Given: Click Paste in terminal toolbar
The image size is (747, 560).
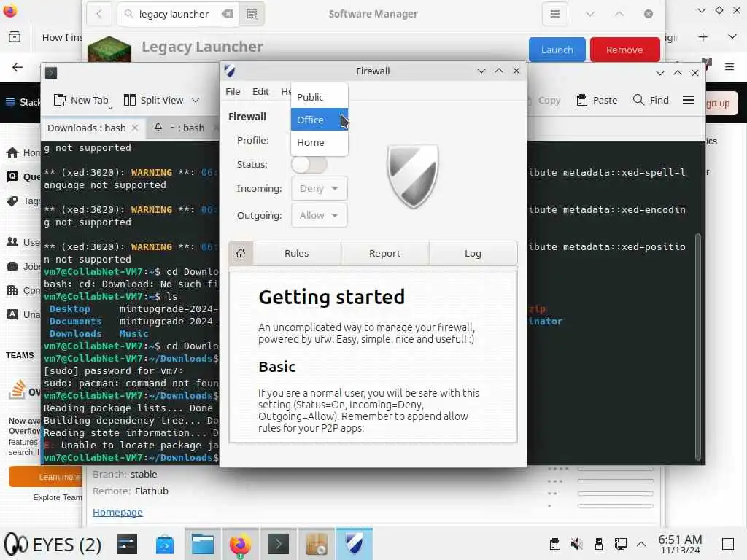Looking at the screenshot, I should tap(597, 100).
